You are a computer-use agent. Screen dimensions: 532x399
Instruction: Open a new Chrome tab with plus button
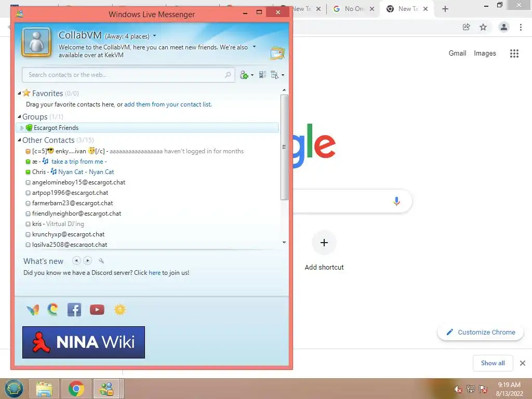[x=445, y=9]
